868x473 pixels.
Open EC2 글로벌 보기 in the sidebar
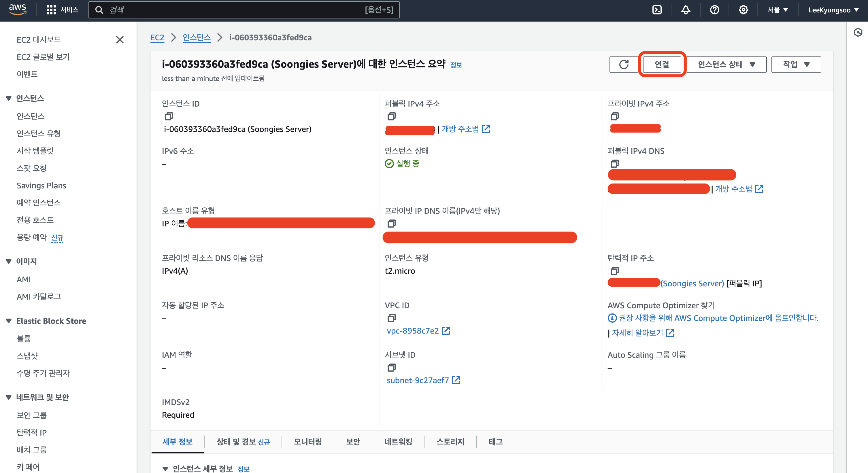pyautogui.click(x=43, y=57)
